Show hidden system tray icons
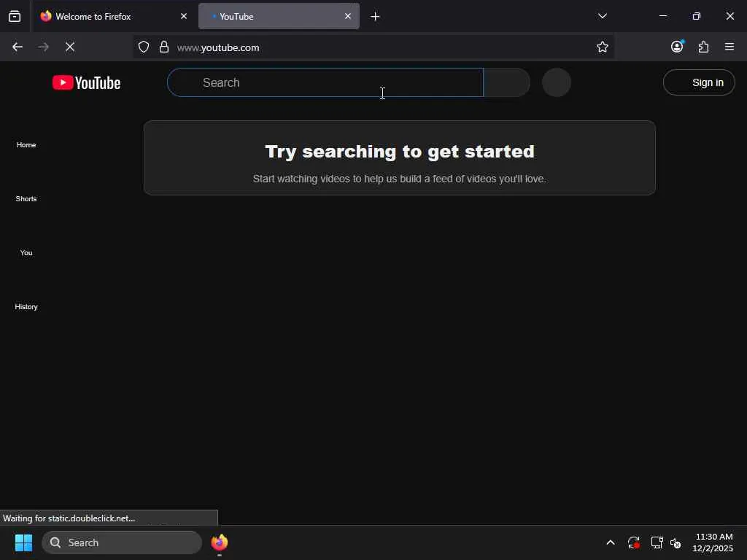 [611, 542]
